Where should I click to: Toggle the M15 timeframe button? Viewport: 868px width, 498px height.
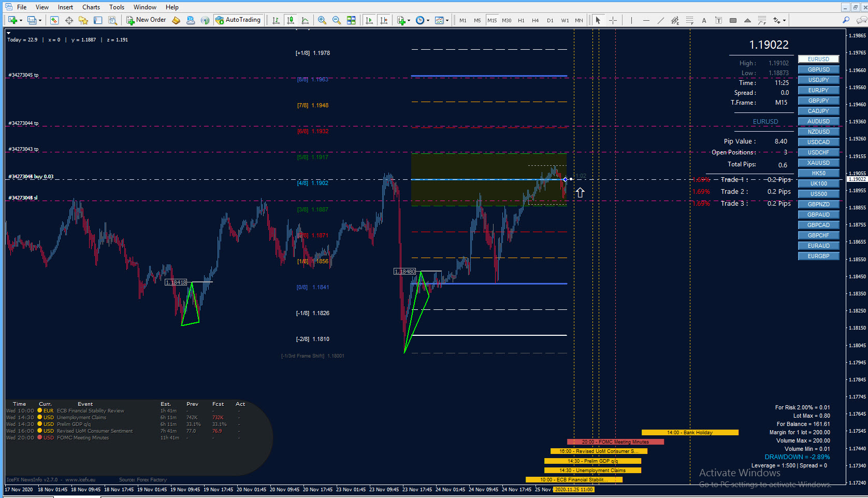[x=492, y=20]
